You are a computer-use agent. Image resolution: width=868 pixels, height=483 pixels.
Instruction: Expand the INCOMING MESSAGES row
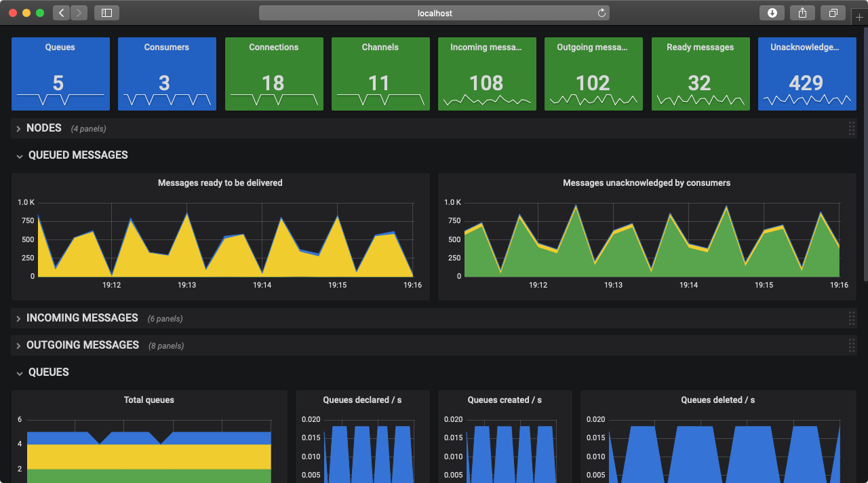(x=81, y=317)
